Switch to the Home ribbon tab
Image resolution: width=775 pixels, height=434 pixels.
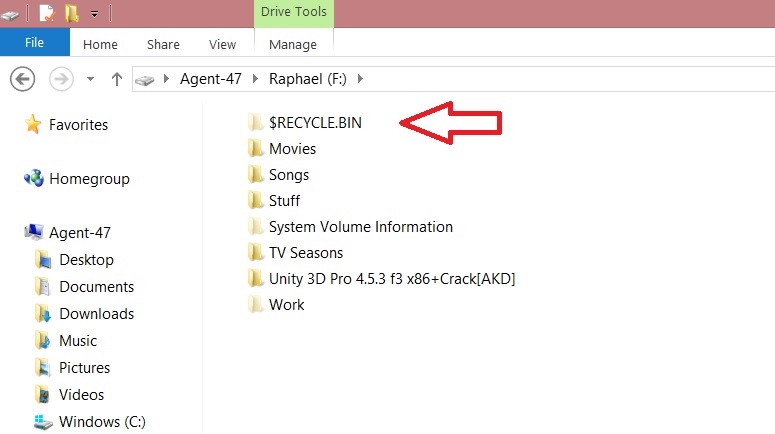pyautogui.click(x=100, y=44)
